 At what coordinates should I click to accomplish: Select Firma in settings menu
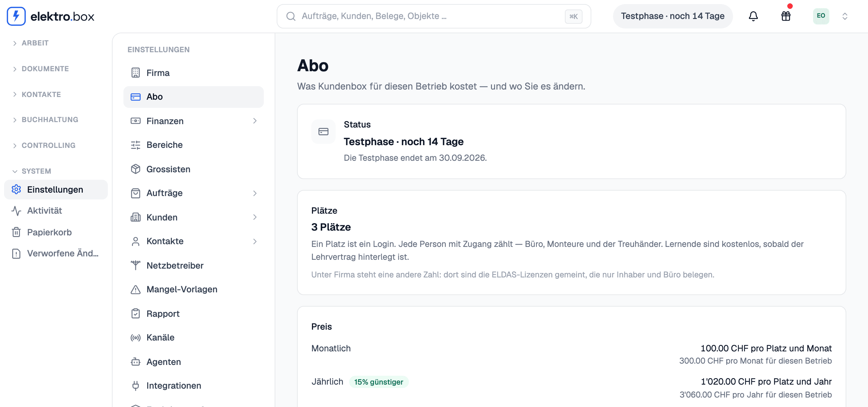[193, 73]
